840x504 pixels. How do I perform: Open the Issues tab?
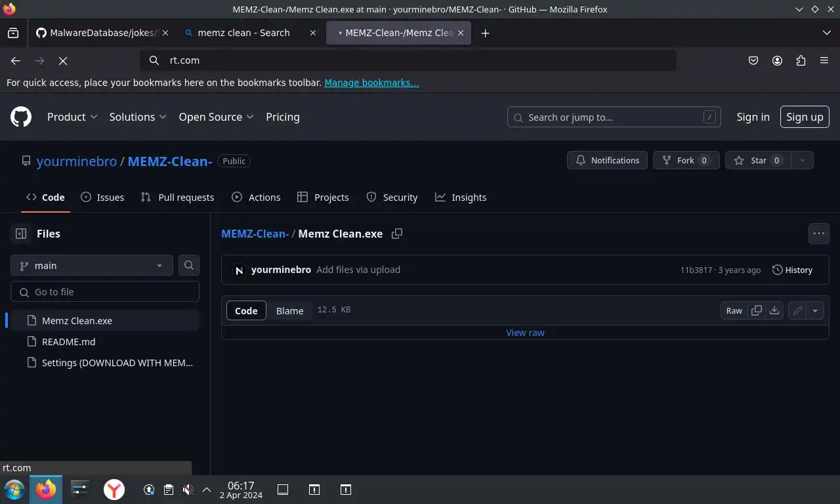102,198
